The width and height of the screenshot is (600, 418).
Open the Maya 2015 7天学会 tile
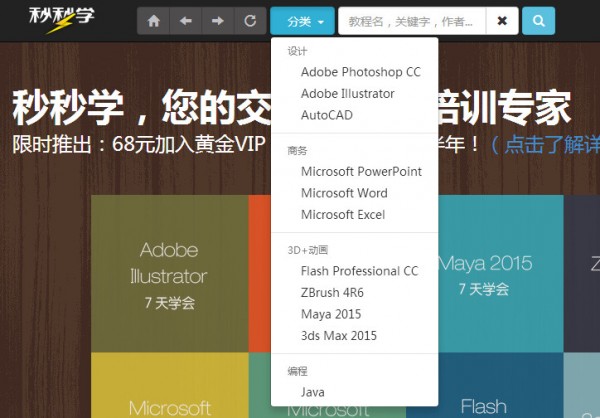[501, 274]
